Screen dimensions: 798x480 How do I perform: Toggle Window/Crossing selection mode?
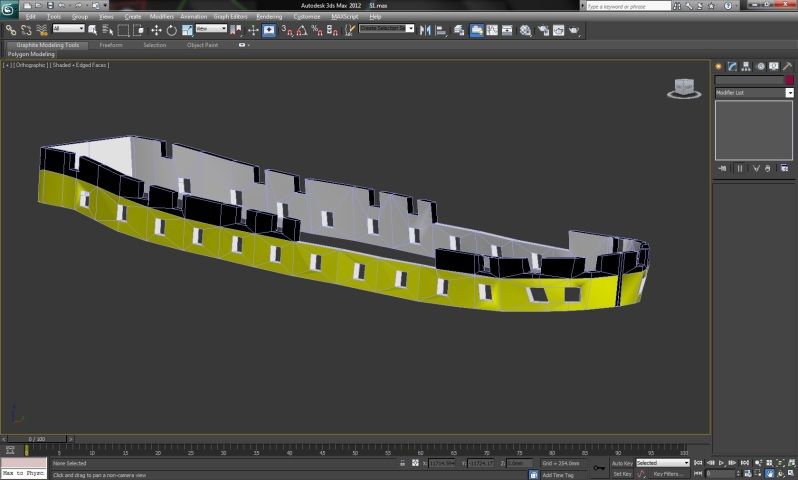pyautogui.click(x=138, y=31)
